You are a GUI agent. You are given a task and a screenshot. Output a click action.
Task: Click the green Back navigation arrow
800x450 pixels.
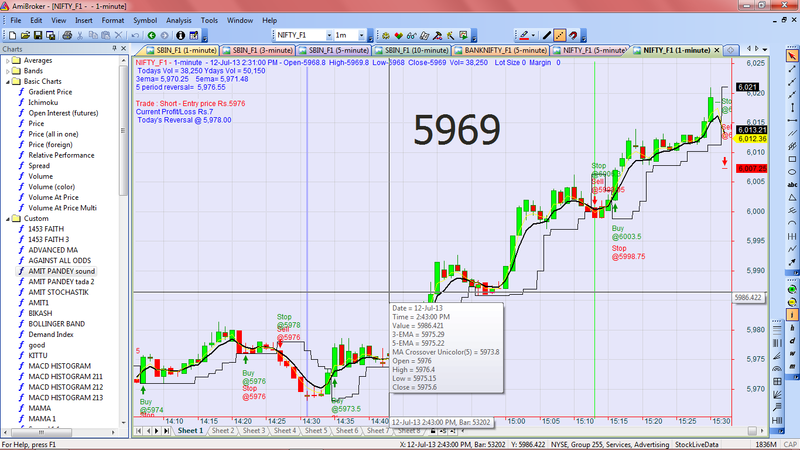152,35
